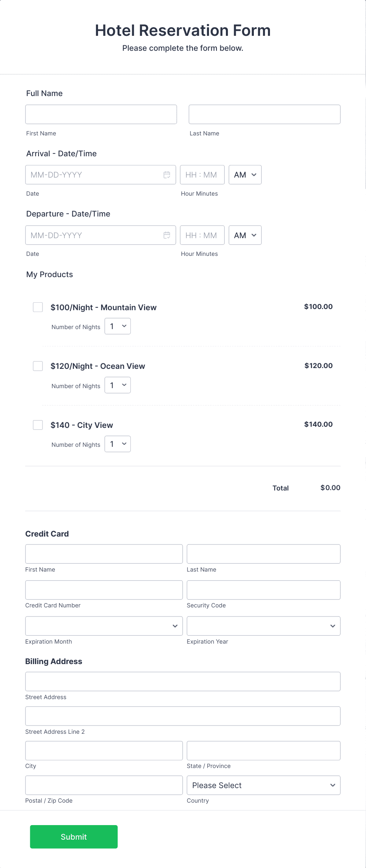Open the Departure date calendar icon

coord(167,235)
